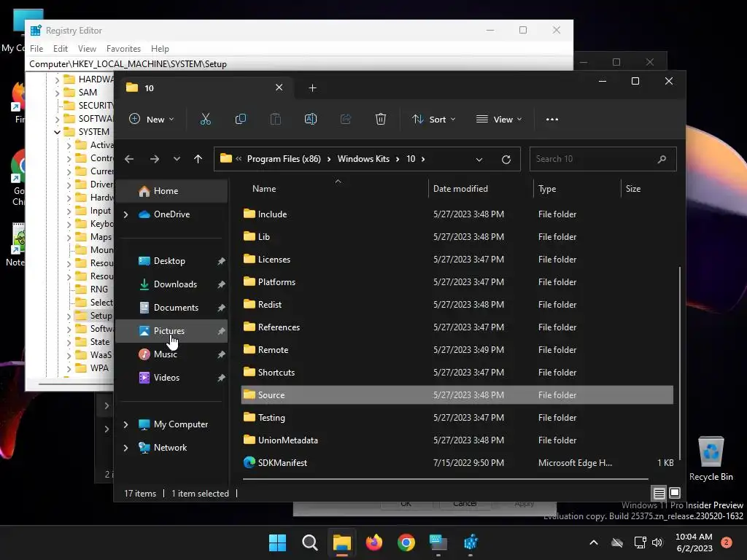747x560 pixels.
Task: Click the Registry Editor address path bar
Action: (x=300, y=64)
